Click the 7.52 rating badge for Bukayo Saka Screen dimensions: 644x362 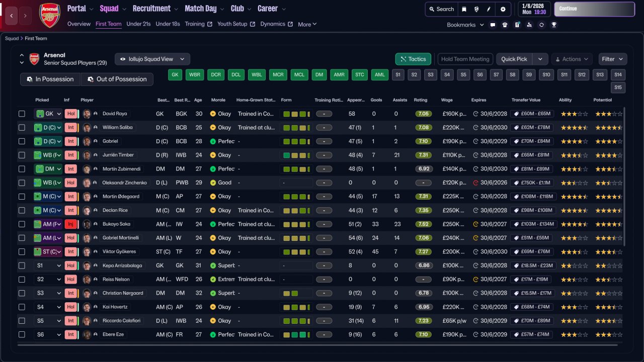(424, 224)
